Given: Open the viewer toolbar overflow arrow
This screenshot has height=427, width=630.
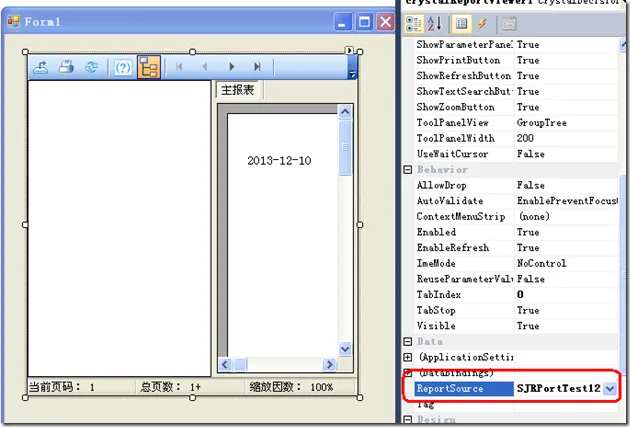Looking at the screenshot, I should 352,74.
